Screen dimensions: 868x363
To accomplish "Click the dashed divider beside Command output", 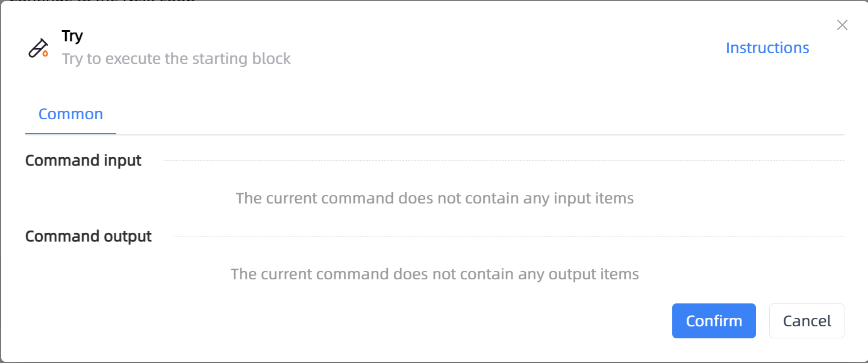I will (509, 237).
